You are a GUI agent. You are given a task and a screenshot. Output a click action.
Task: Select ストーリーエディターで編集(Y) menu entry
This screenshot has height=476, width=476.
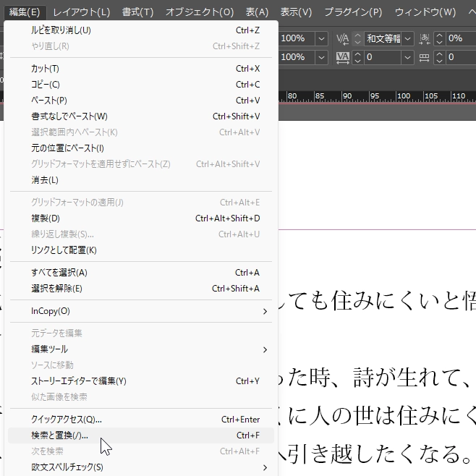pos(79,381)
